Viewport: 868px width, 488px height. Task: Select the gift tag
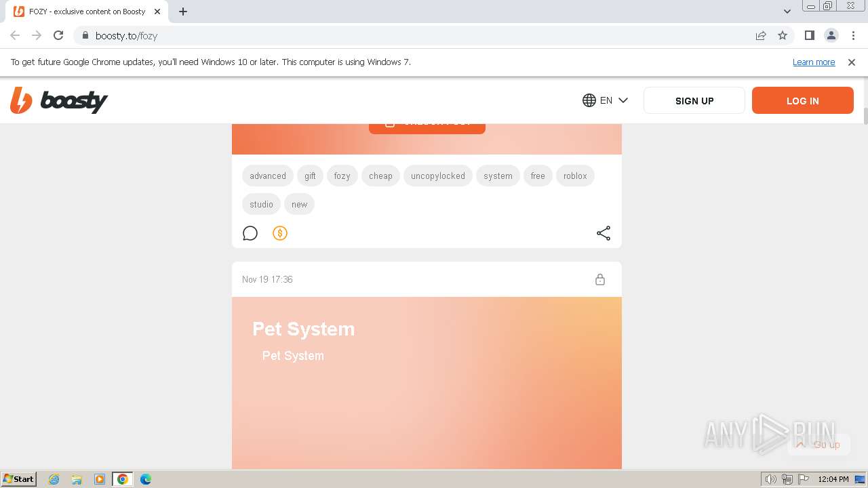pyautogui.click(x=310, y=176)
